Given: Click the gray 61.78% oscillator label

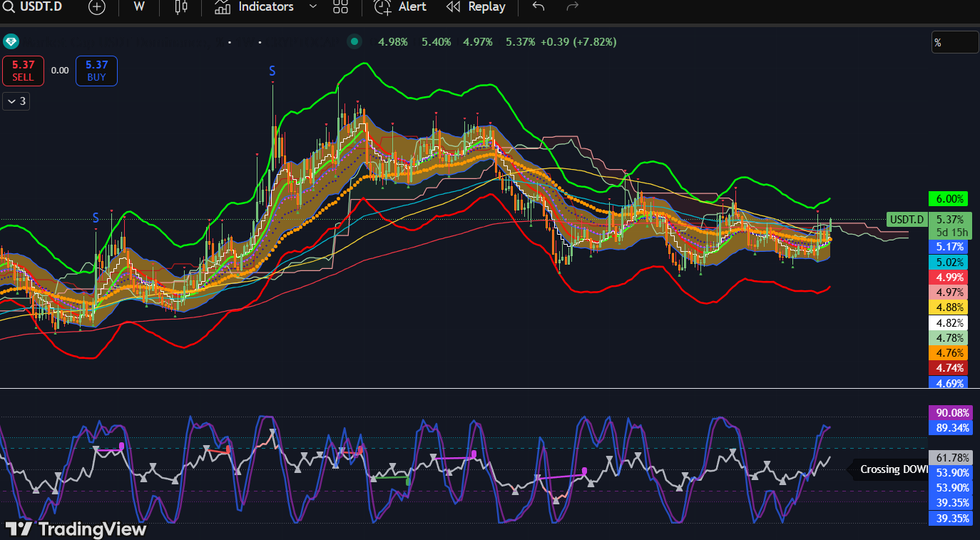Looking at the screenshot, I should coord(952,457).
